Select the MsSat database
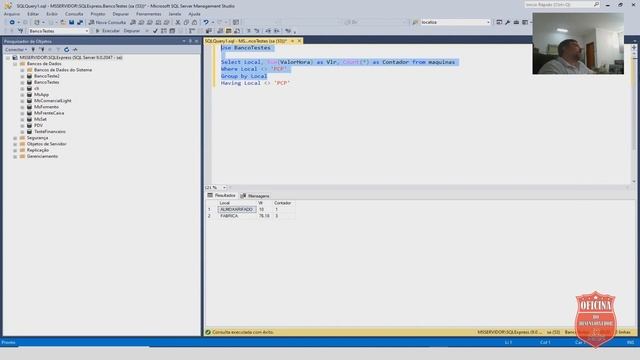Screen dimensions: 640x360 [40, 119]
